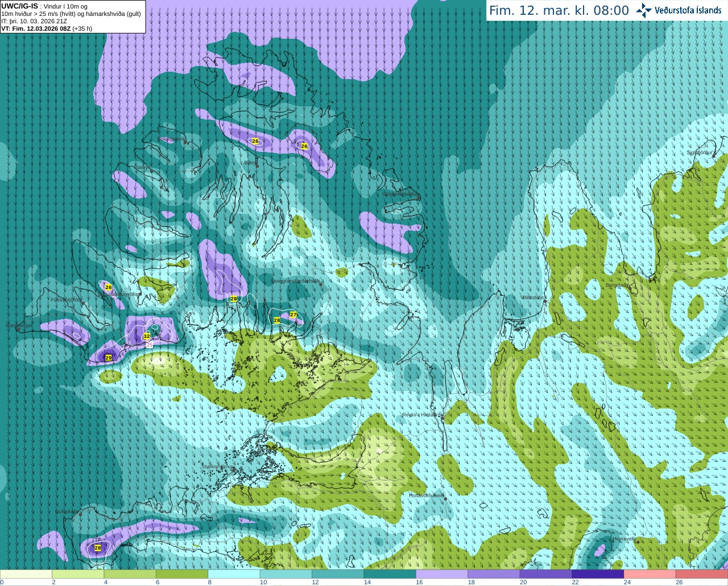
Task: Click the 'Fim. 12. mar. kl. 08:00' timestamp
Action: coord(559,10)
